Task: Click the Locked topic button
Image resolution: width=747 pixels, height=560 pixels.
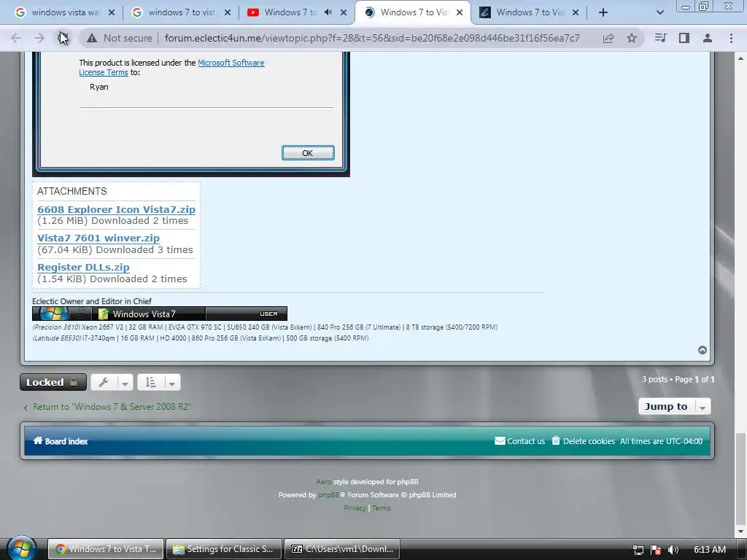Action: [53, 382]
